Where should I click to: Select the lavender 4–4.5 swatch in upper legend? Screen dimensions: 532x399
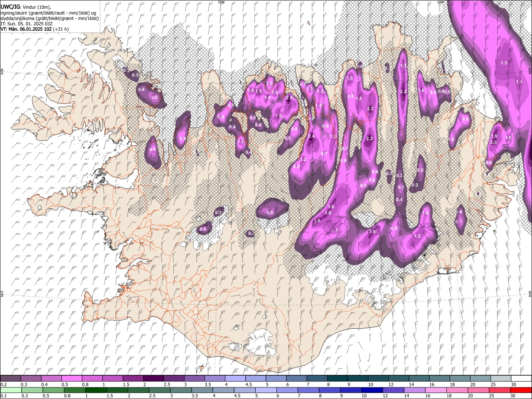click(235, 378)
